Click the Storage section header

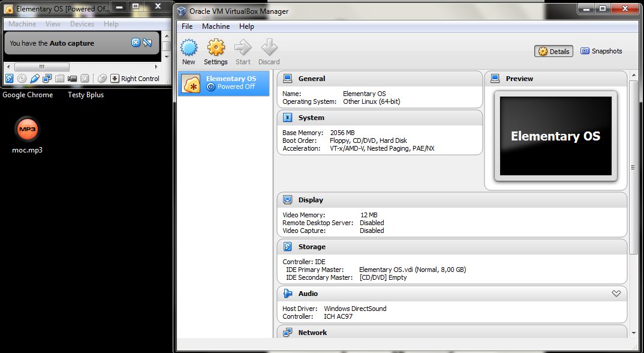452,247
